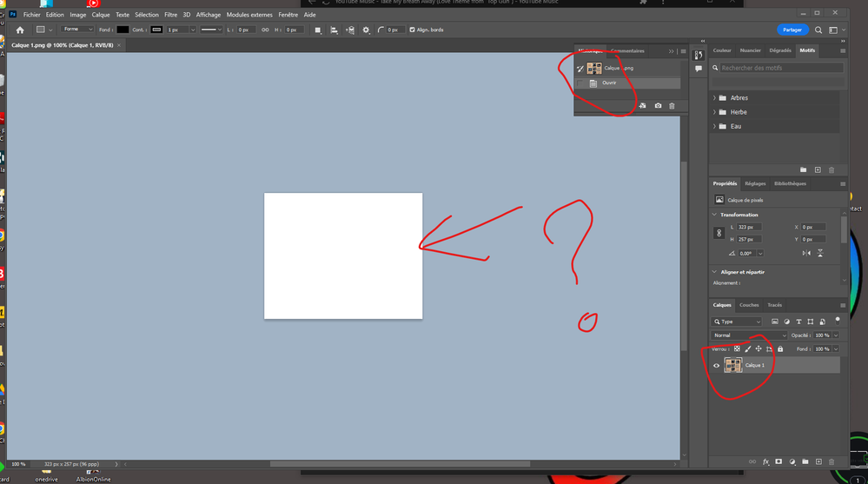The width and height of the screenshot is (868, 484).
Task: Switch to the Dégradés tab
Action: coord(780,50)
